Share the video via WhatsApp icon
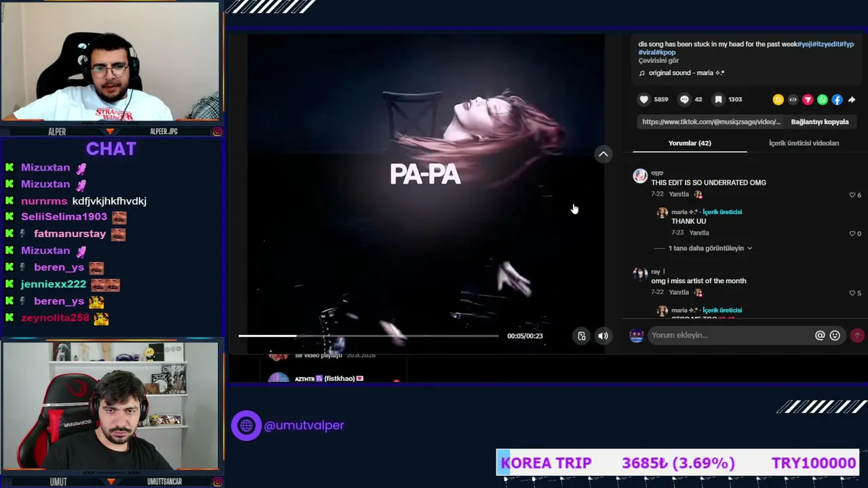 coord(823,100)
